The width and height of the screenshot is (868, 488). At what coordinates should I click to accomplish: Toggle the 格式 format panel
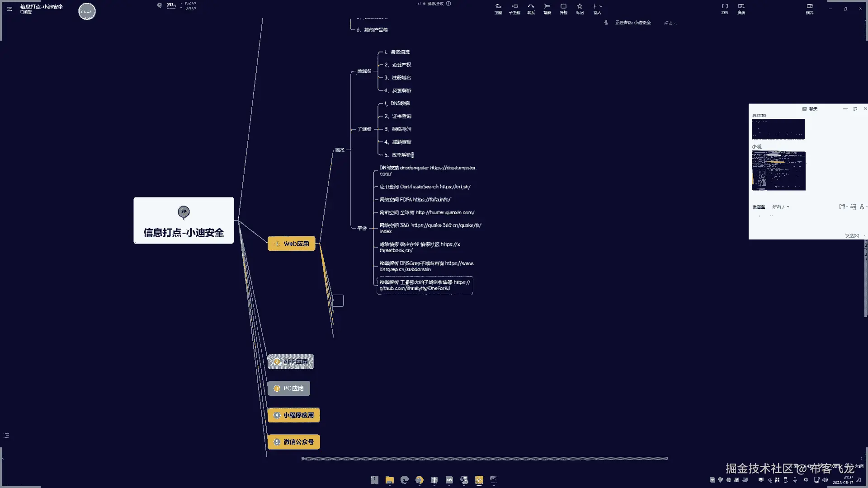pyautogui.click(x=810, y=9)
